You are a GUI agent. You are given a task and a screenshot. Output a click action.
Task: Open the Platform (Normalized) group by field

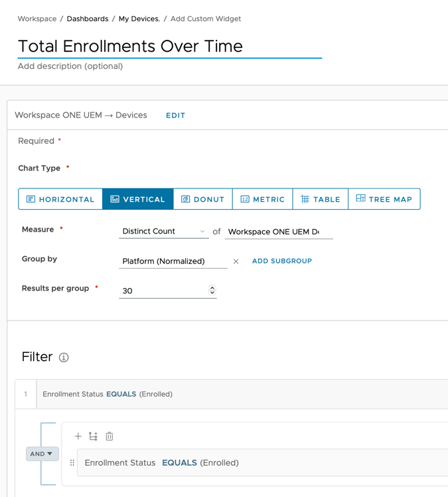(173, 261)
